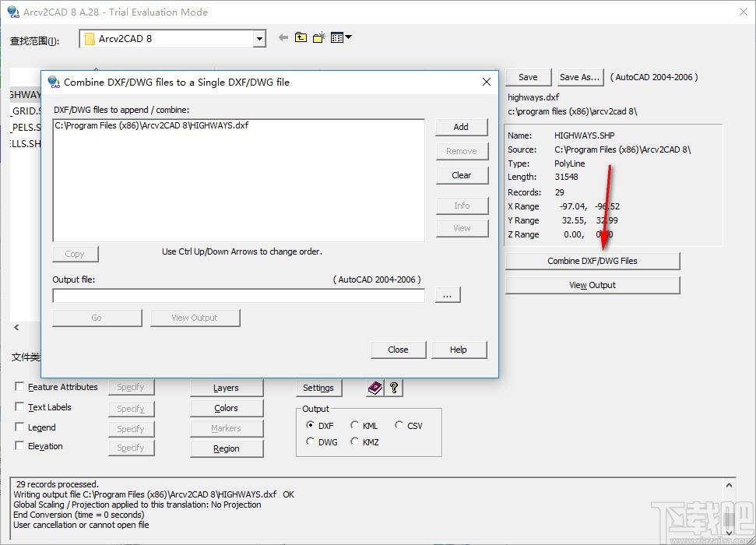This screenshot has width=756, height=545.
Task: Choose DWG as output format
Action: coord(311,441)
